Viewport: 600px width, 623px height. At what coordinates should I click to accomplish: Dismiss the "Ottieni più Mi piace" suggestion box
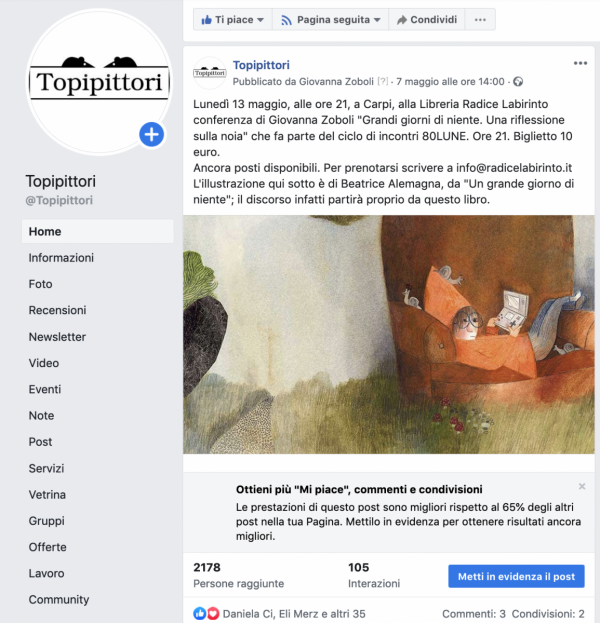coord(582,486)
